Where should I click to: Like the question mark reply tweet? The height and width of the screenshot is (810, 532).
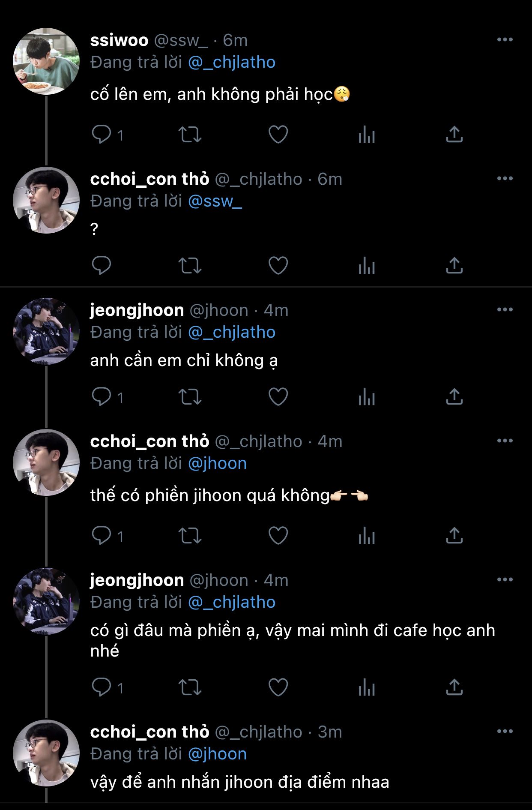[x=278, y=265]
